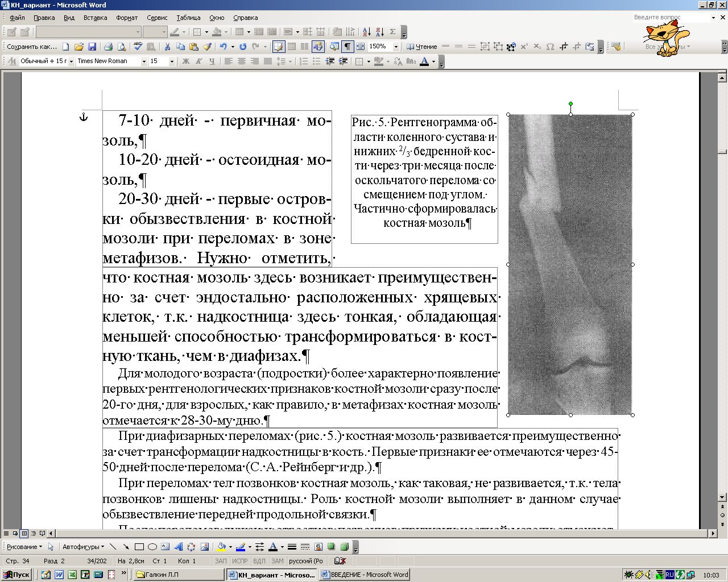
Task: Open the Формат menu
Action: (127, 18)
